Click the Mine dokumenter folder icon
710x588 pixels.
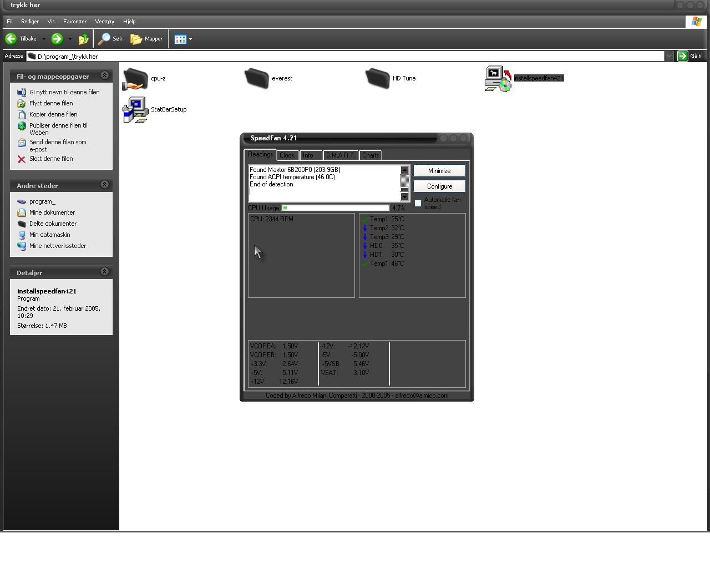tap(22, 212)
